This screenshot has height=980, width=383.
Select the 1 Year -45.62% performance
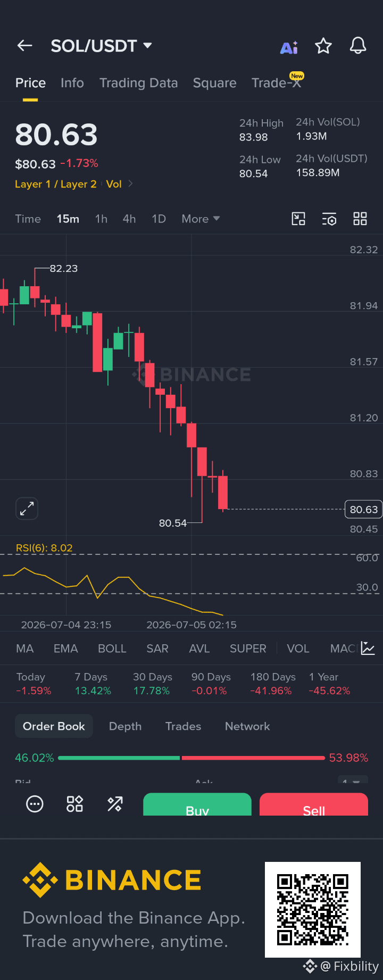pos(329,684)
